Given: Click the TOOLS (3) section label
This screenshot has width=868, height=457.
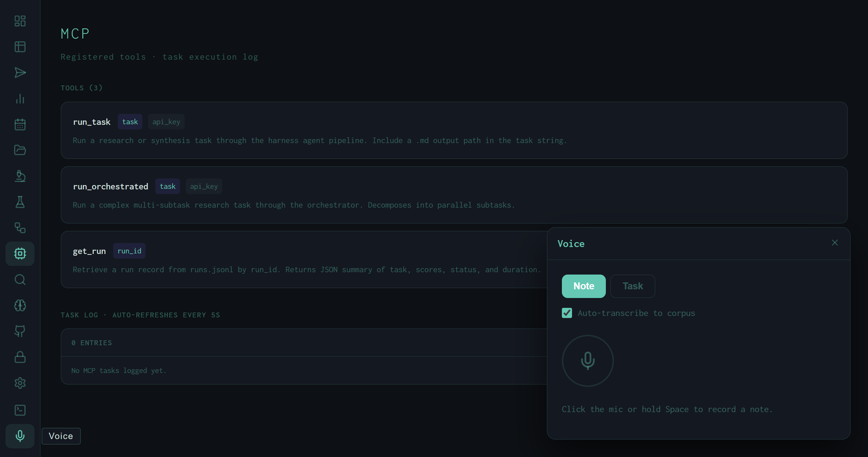Looking at the screenshot, I should 82,88.
